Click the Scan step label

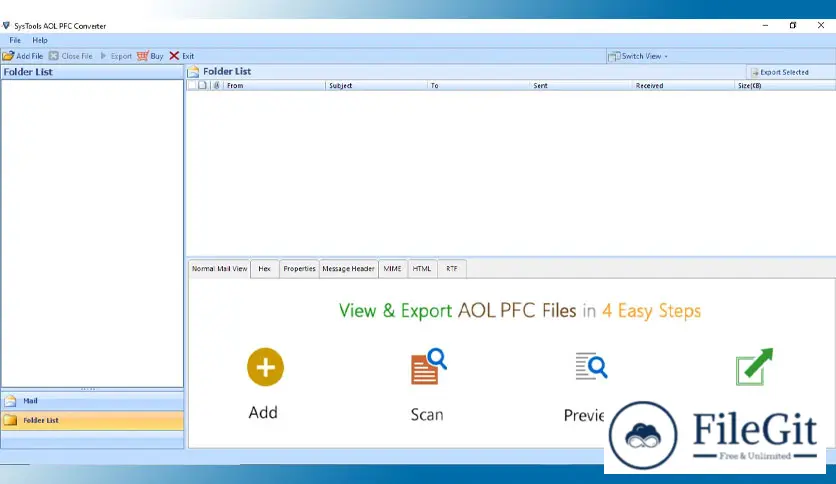(x=427, y=415)
